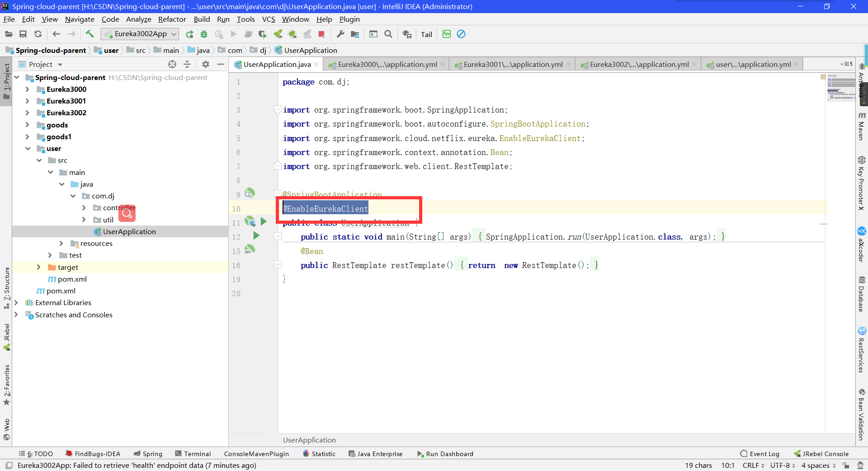
Task: Click Spring bean gutter icon on line 15
Action: (x=250, y=249)
